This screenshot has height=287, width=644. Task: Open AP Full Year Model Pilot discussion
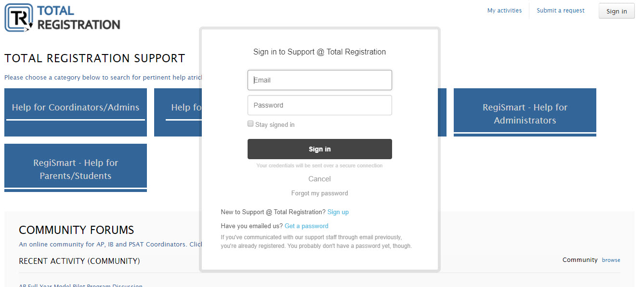click(80, 285)
